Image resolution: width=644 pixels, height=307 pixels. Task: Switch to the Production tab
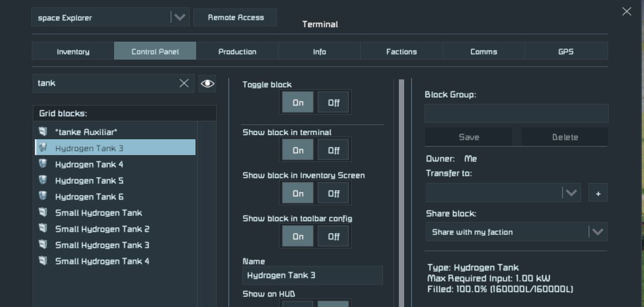click(237, 52)
